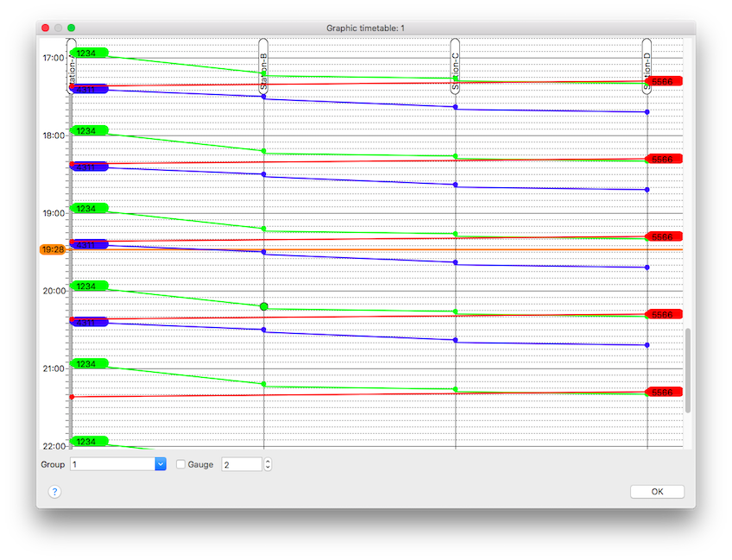Viewport: 732px width, 560px height.
Task: Select the Station-C column header label
Action: click(455, 66)
